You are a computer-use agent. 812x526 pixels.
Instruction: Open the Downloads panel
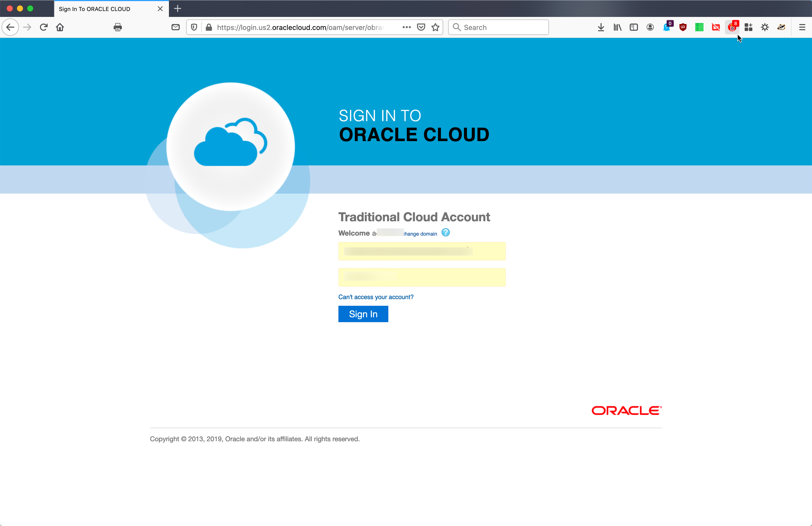click(601, 27)
